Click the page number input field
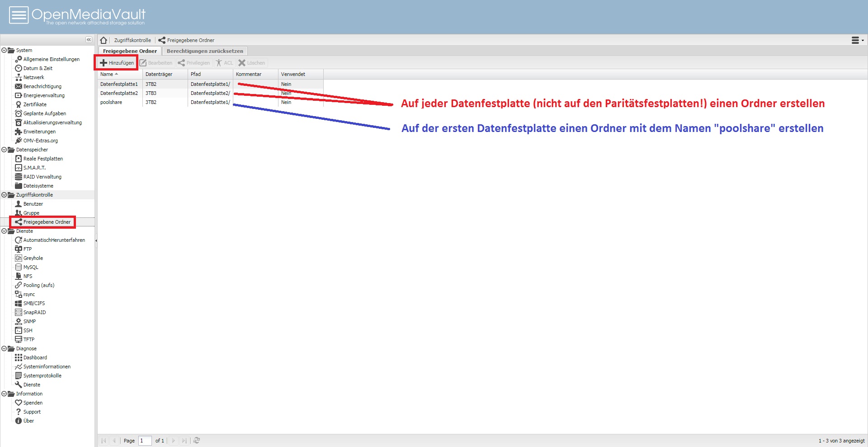Image resolution: width=868 pixels, height=447 pixels. (145, 441)
